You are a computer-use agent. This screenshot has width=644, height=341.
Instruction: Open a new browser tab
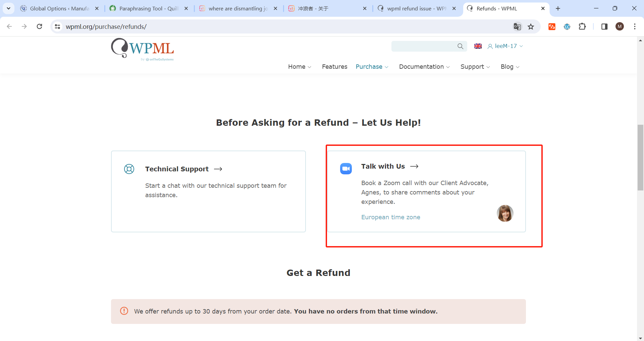pyautogui.click(x=558, y=8)
